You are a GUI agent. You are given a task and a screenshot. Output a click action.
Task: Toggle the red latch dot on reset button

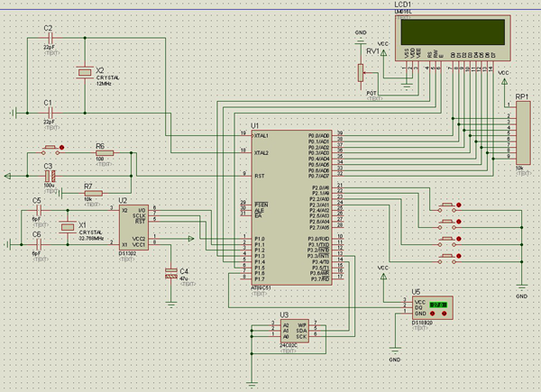[x=61, y=147]
